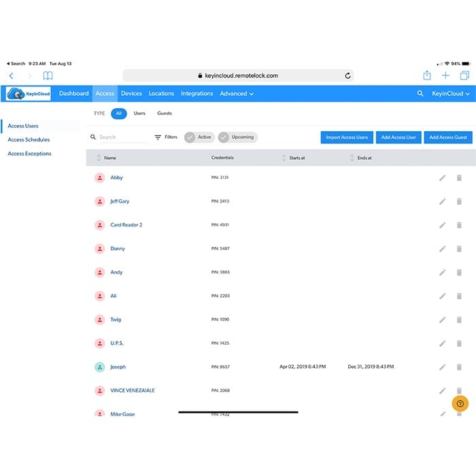The height and width of the screenshot is (476, 476).
Task: Open Safari bookmarks book icon
Action: [48, 75]
